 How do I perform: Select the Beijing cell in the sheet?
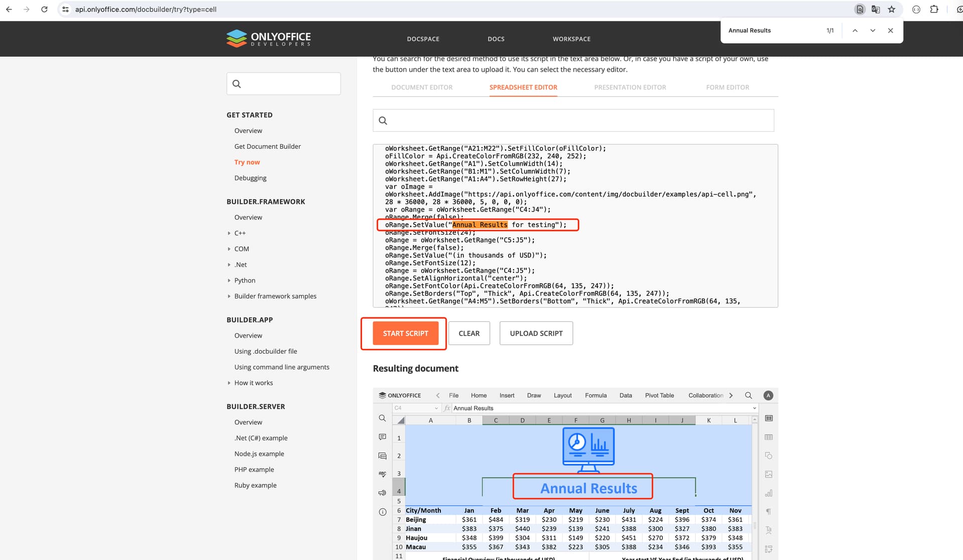pyautogui.click(x=430, y=520)
